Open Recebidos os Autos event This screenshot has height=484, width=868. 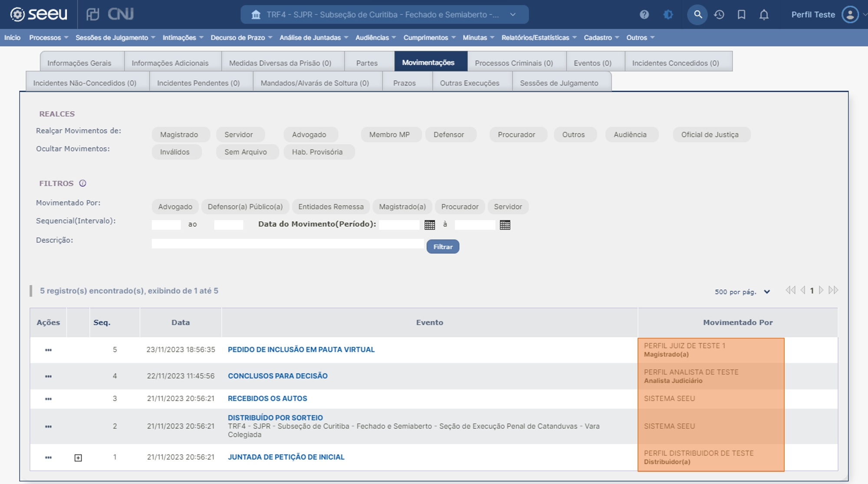[x=267, y=398]
